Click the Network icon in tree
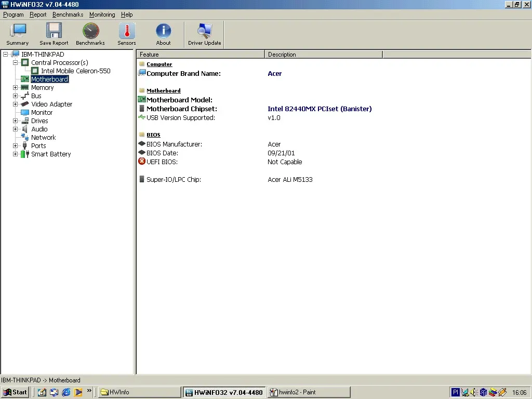Viewport: 532px width, 399px height. click(x=25, y=137)
